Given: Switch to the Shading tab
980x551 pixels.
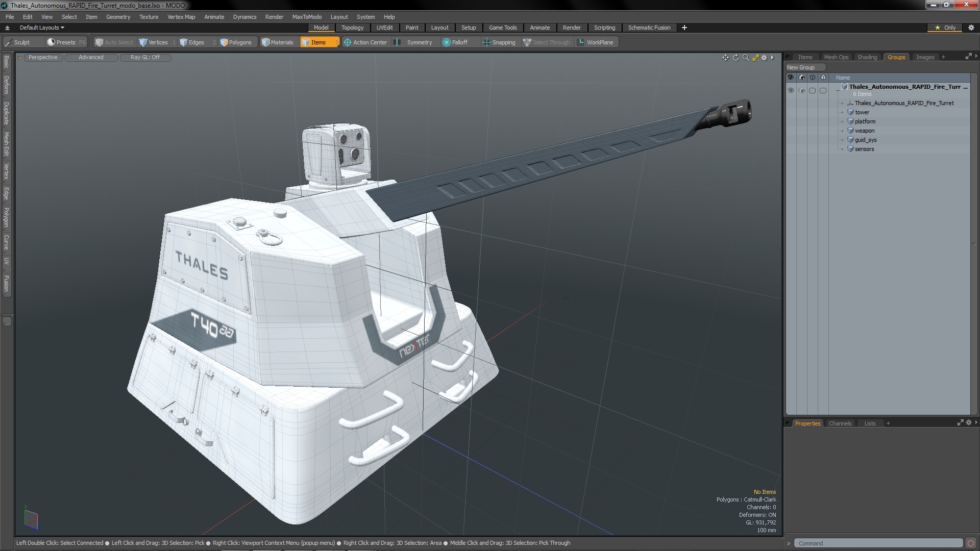Looking at the screenshot, I should pos(867,57).
